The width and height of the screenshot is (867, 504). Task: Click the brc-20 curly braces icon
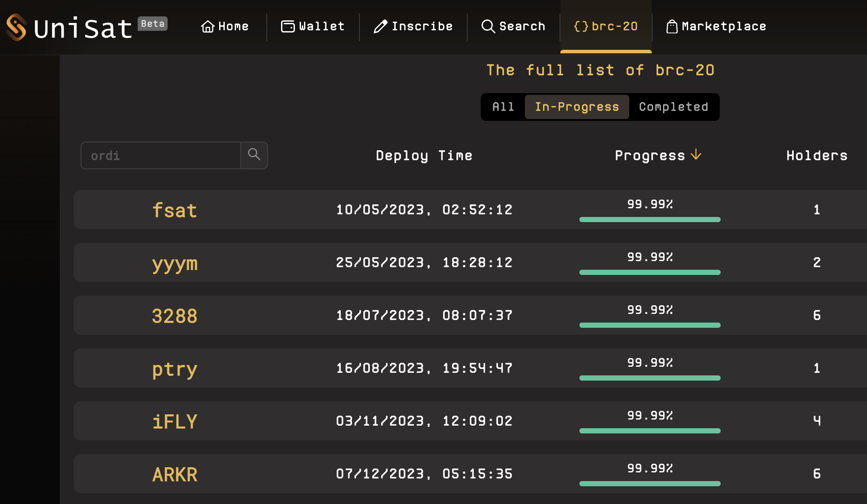click(x=581, y=26)
